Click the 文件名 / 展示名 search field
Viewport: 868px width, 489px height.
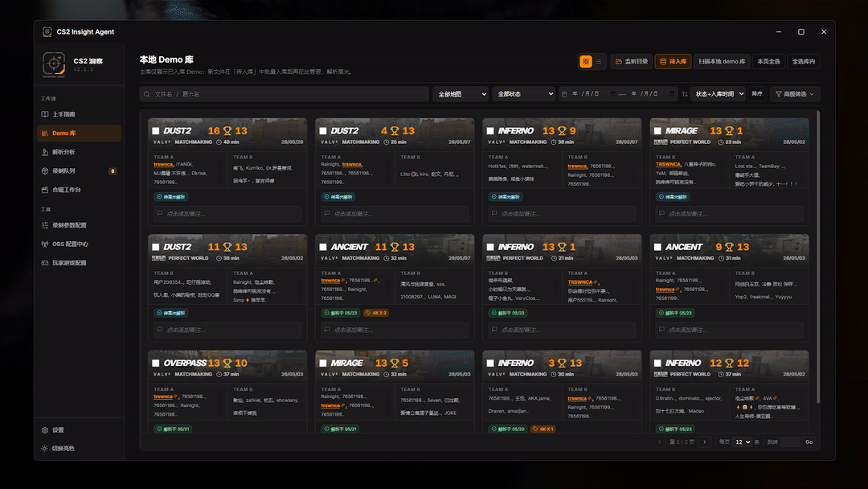[x=285, y=94]
